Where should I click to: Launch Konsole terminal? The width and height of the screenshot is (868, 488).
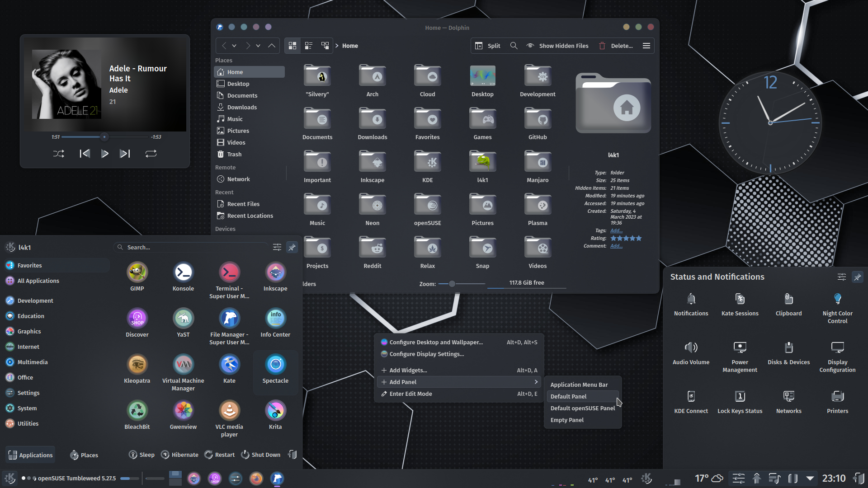coord(183,277)
